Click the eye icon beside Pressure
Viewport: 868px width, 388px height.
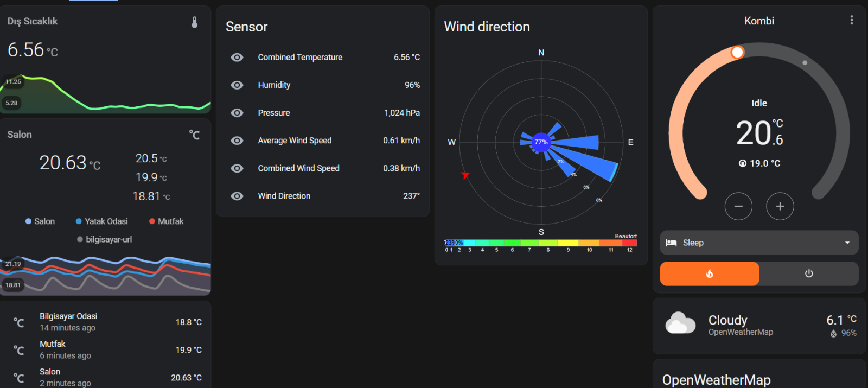coord(237,113)
